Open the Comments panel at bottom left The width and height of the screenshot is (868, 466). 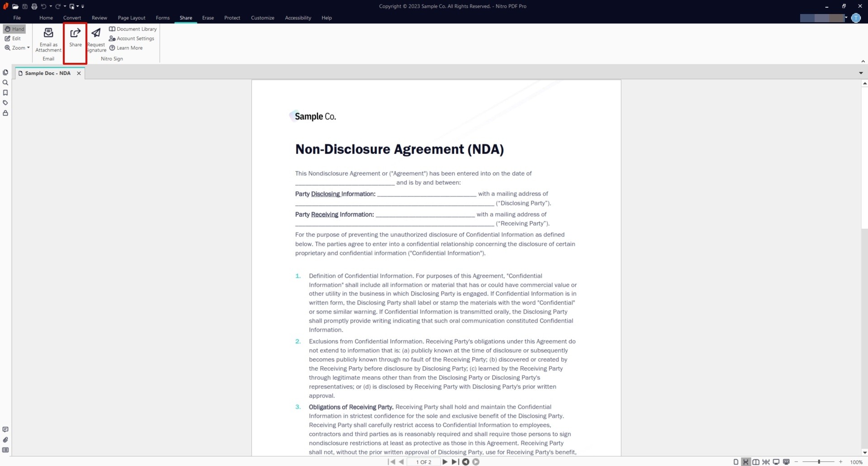5,429
